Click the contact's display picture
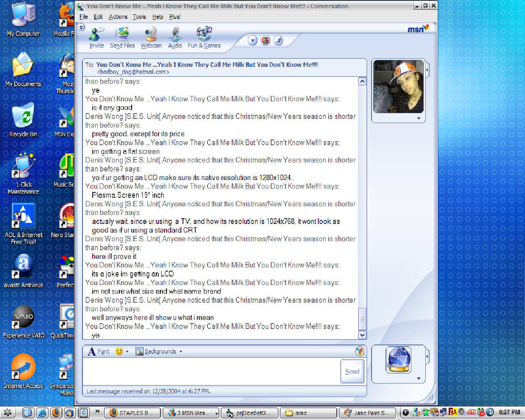The image size is (525, 420). 399,87
